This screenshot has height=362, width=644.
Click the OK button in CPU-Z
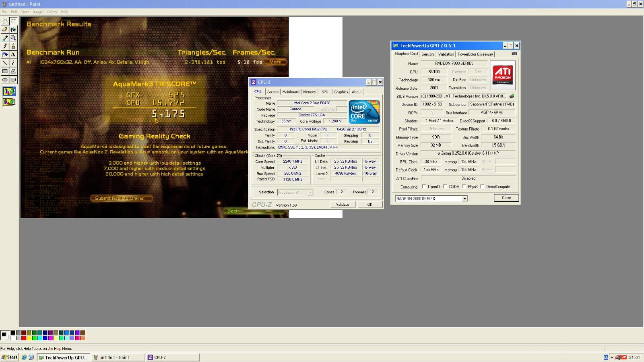point(369,205)
